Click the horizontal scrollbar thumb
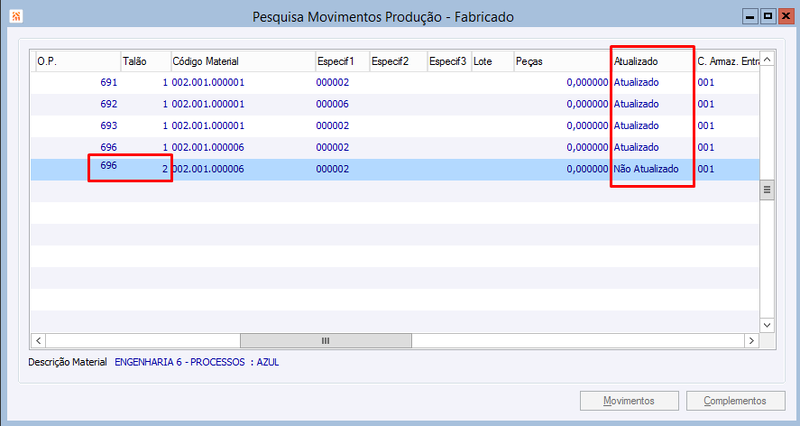Viewport: 800px width, 426px height. 326,341
